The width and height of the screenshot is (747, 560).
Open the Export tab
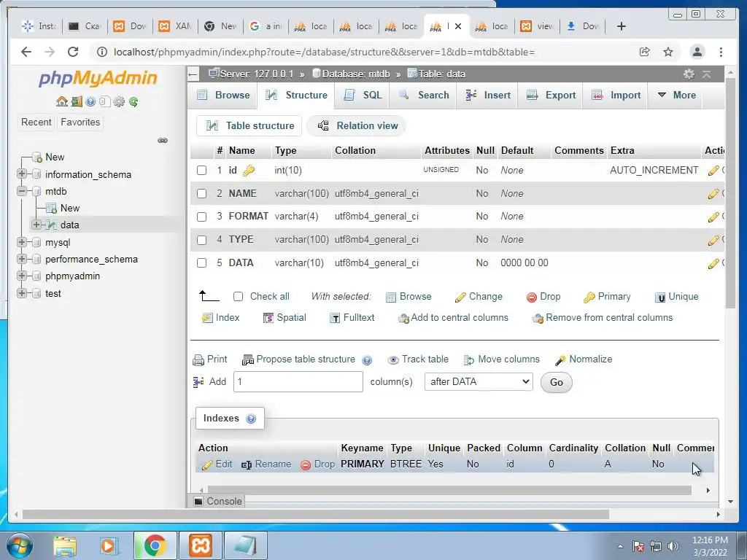coord(551,96)
